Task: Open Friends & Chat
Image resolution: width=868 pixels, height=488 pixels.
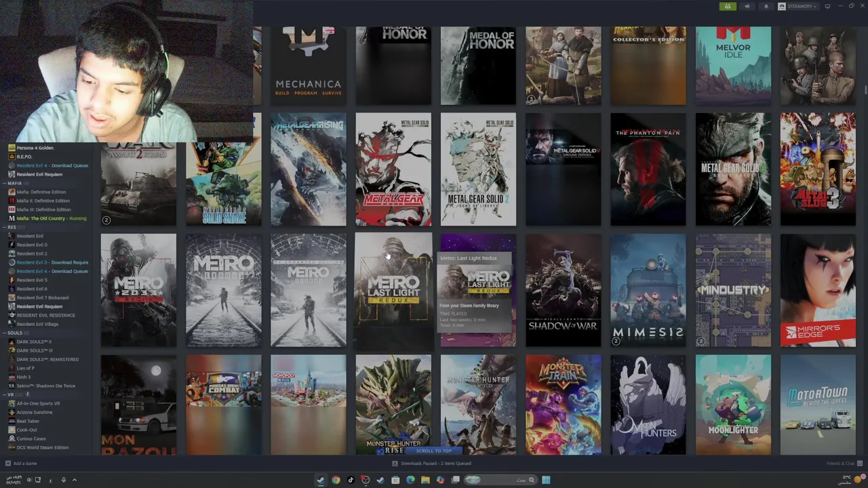Action: click(843, 464)
